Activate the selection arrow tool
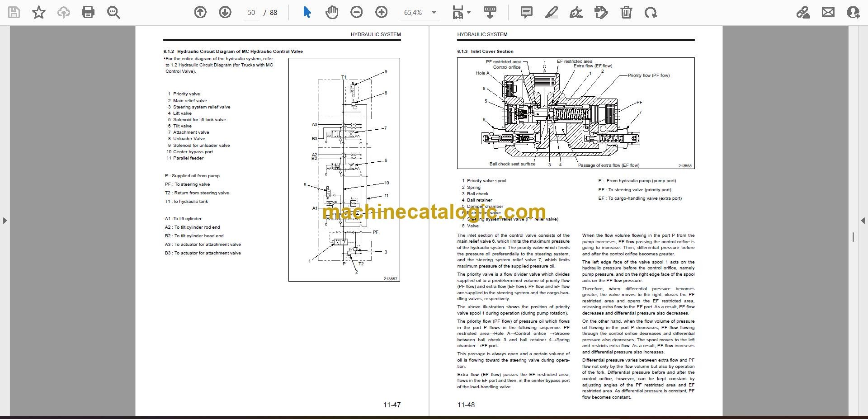Viewport: 868px width, 419px height. coord(307,12)
